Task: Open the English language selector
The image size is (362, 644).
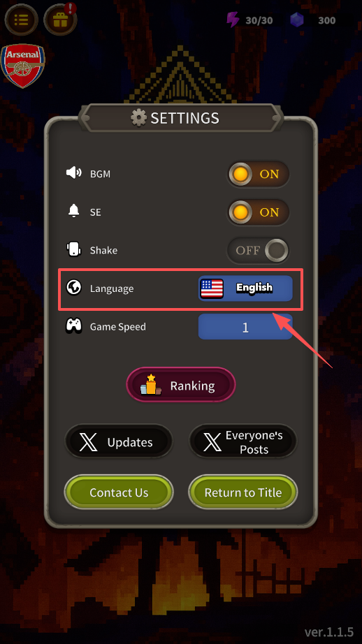Action: tap(245, 288)
